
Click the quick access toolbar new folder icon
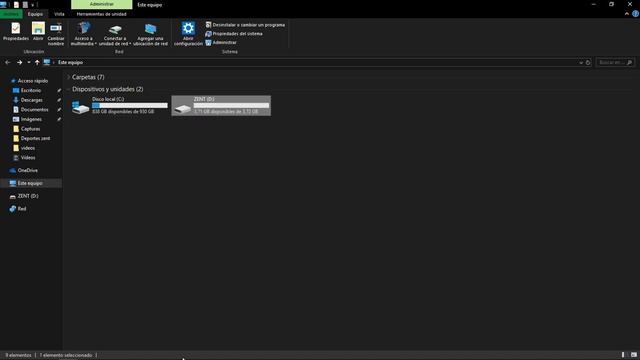pyautogui.click(x=25, y=4)
